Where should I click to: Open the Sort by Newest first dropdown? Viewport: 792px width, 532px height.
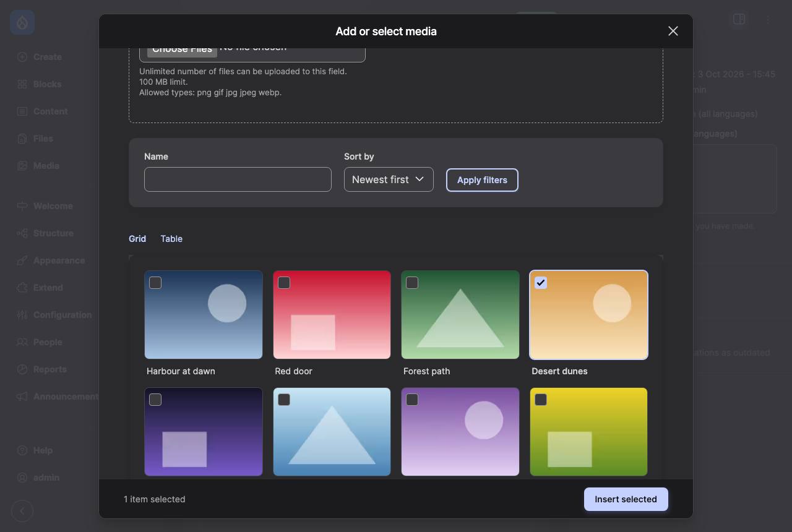pos(389,179)
